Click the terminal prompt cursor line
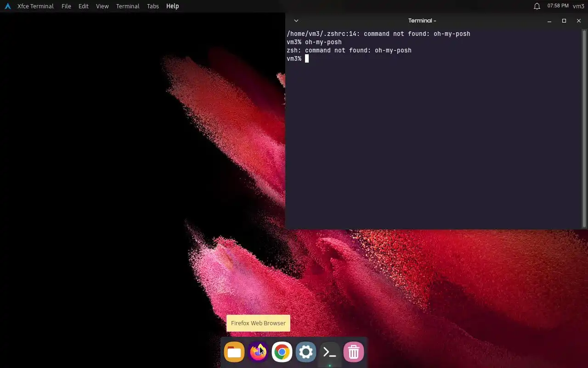This screenshot has width=588, height=368. [x=298, y=58]
